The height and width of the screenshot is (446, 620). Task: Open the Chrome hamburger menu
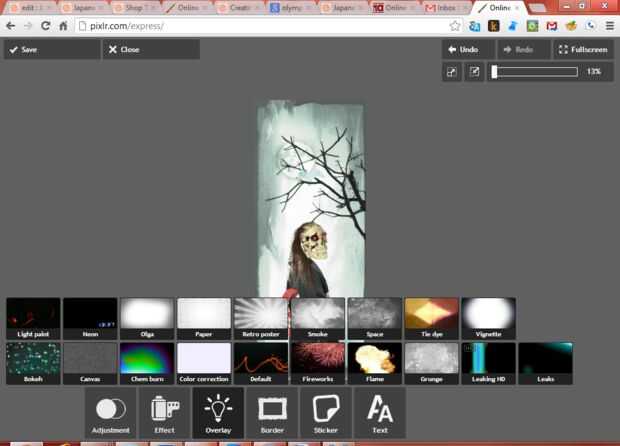click(610, 26)
